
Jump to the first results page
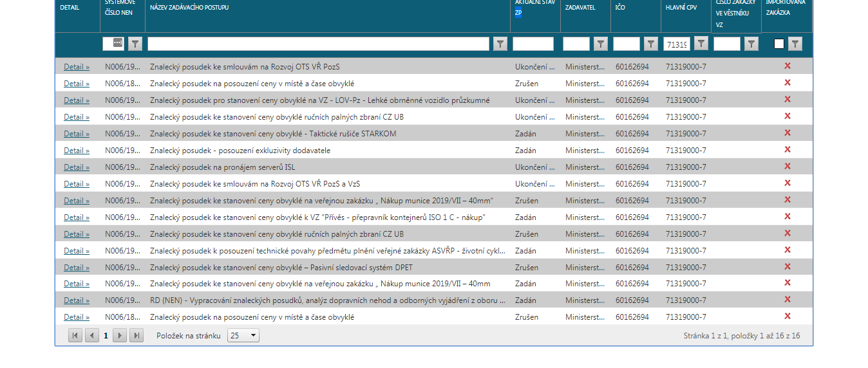[x=75, y=335]
